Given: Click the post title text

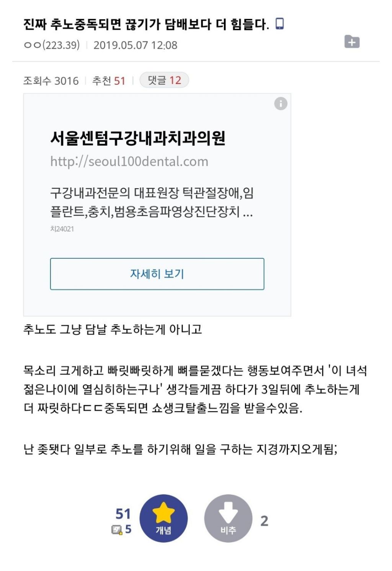Looking at the screenshot, I should click(x=146, y=25).
